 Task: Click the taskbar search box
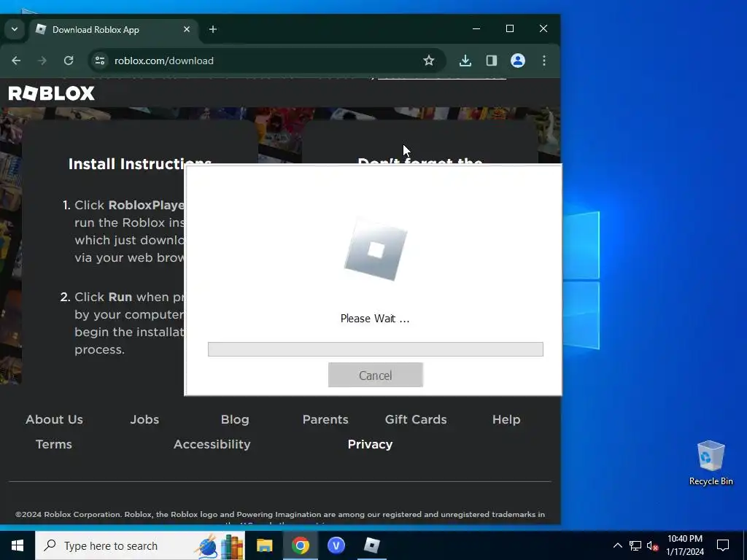[140, 545]
